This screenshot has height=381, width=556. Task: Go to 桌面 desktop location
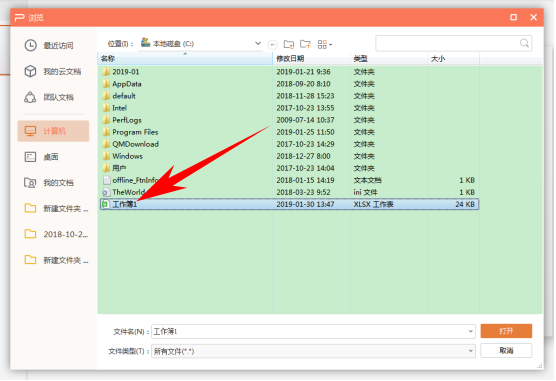42,157
